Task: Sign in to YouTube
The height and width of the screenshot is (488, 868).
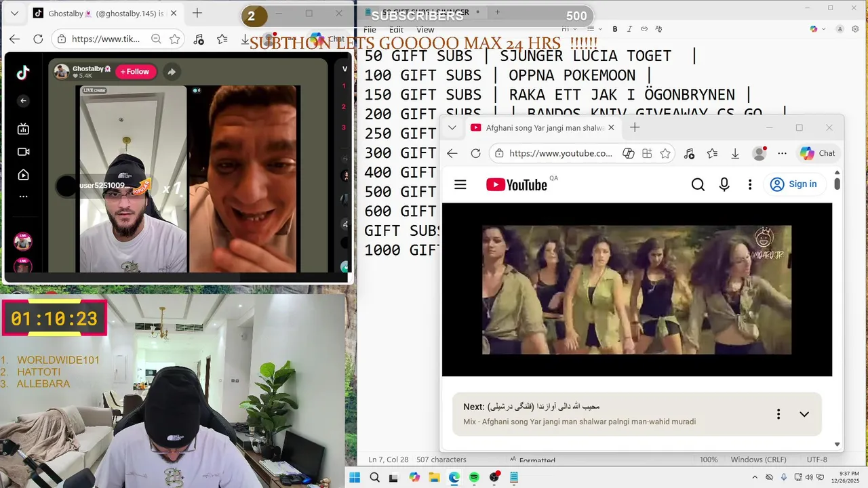Action: [x=793, y=184]
